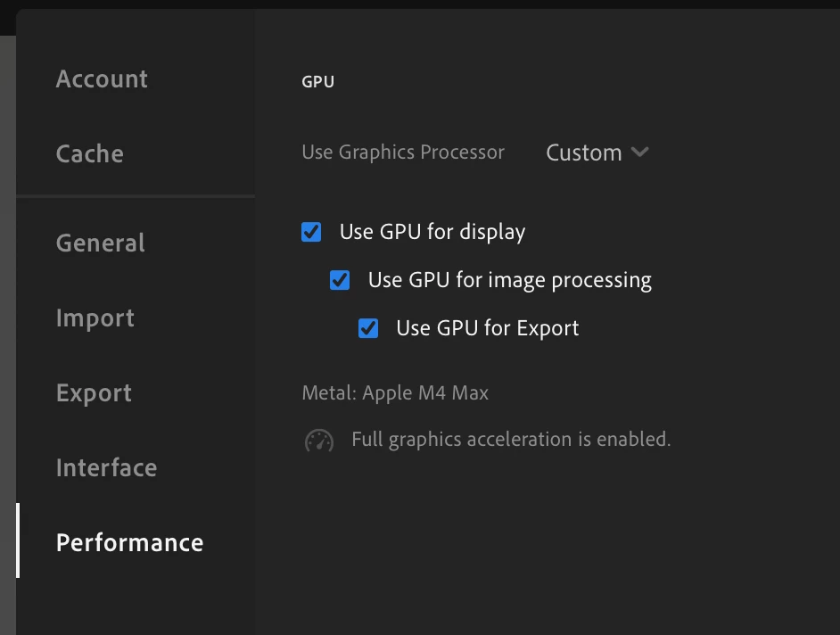Select the Import preferences tab
Viewport: 840px width, 635px height.
point(95,317)
